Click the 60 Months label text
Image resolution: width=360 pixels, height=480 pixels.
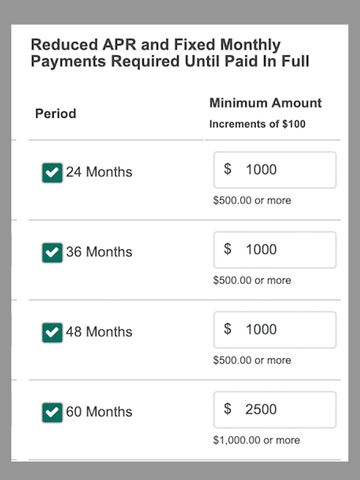tap(99, 412)
